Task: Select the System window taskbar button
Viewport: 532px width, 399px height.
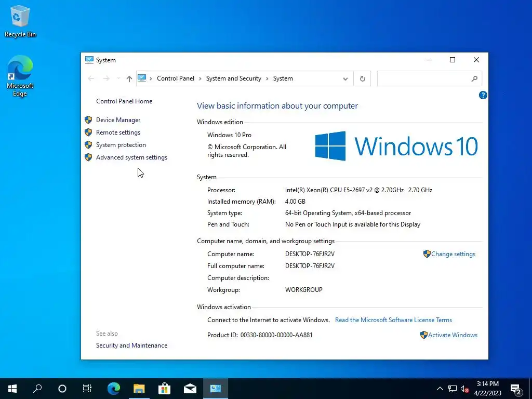Action: pyautogui.click(x=216, y=389)
